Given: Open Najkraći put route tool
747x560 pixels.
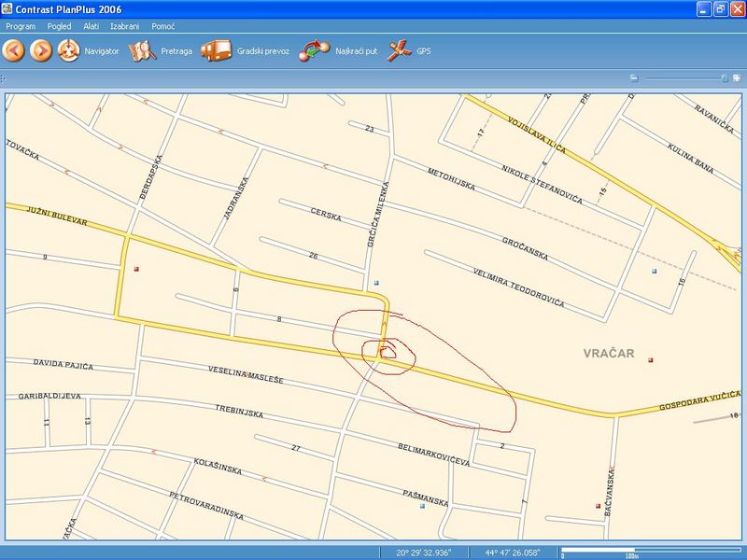Looking at the screenshot, I should click(x=315, y=50).
